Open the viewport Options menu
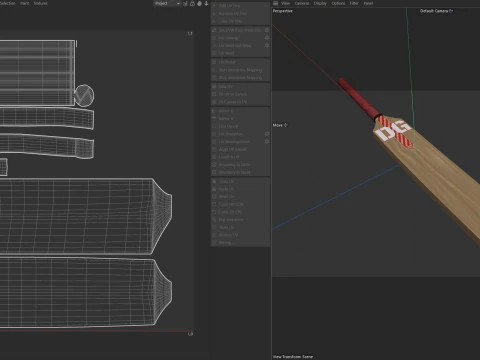This screenshot has width=480, height=360. point(338,3)
